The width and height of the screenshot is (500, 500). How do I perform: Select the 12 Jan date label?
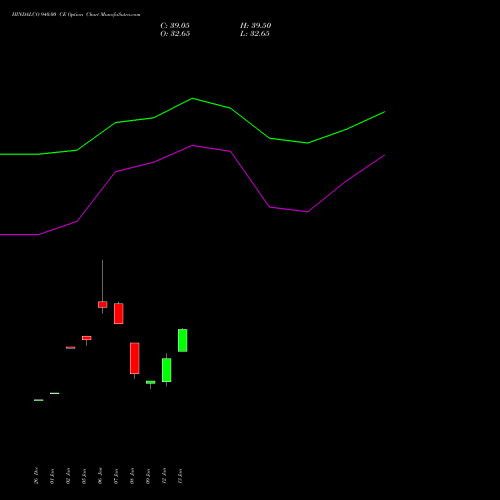pyautogui.click(x=164, y=476)
